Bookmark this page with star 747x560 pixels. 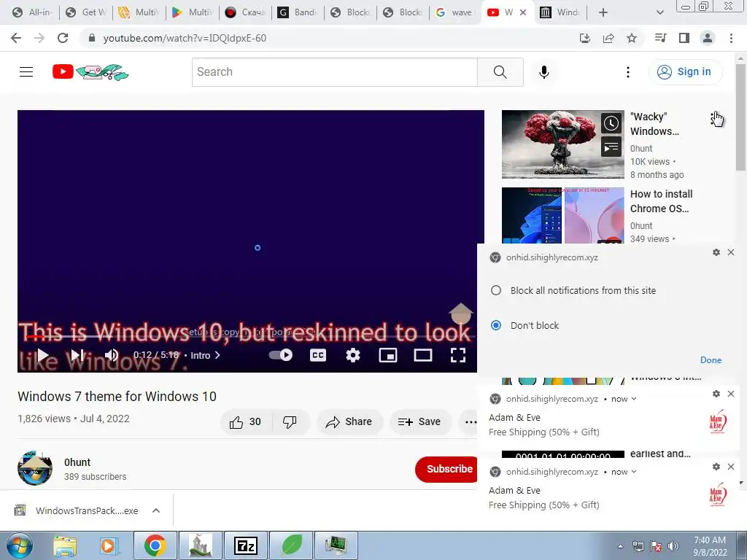[x=632, y=38]
